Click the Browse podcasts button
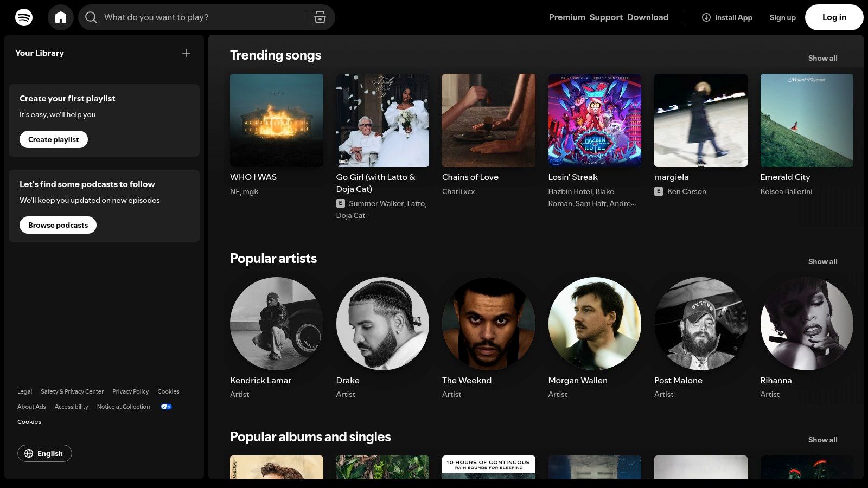Image resolution: width=868 pixels, height=488 pixels. coord(58,224)
